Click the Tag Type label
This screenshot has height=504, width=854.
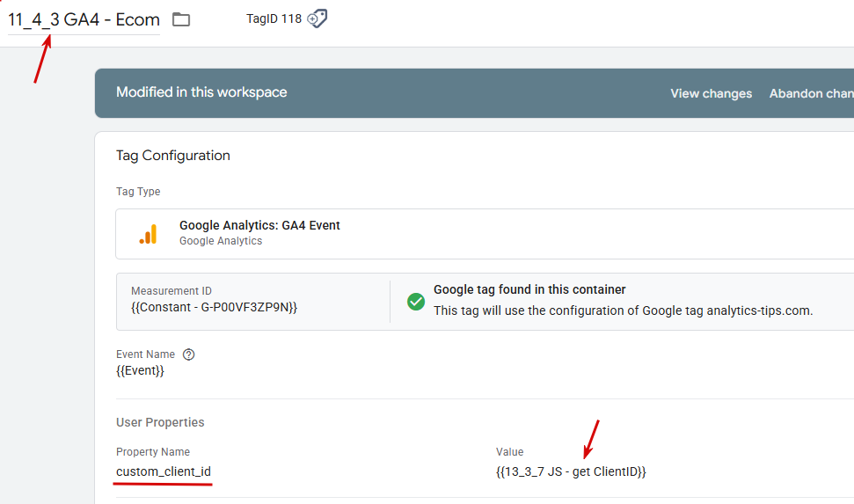[x=138, y=192]
